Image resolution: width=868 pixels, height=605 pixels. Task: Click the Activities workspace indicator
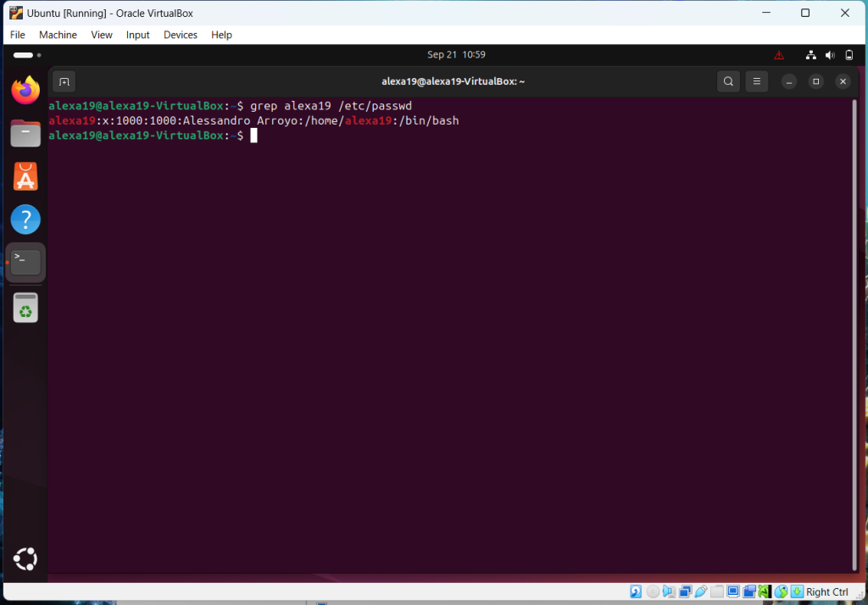point(27,55)
